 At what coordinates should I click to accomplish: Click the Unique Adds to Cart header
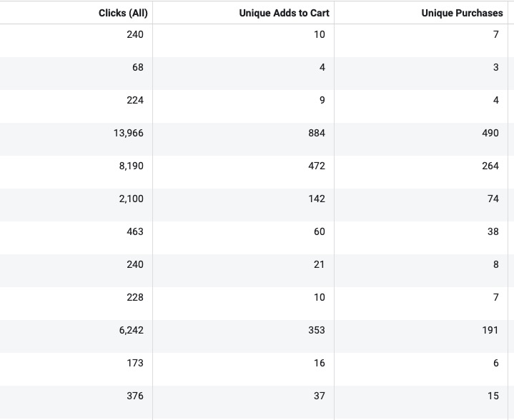point(284,13)
